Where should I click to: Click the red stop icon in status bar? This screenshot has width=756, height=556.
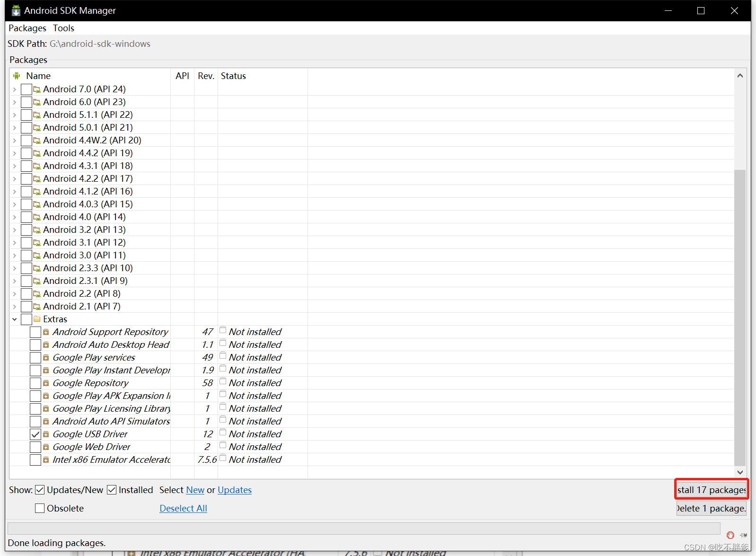click(x=730, y=535)
